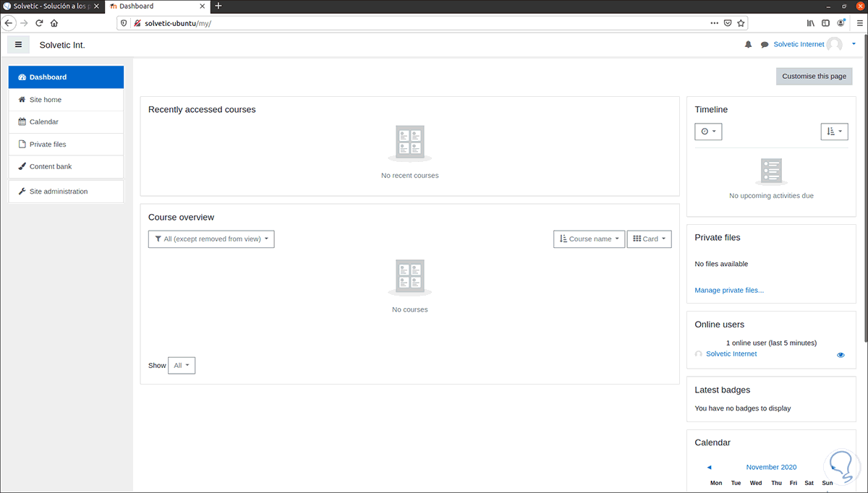Open the course filter except-removed dropdown
This screenshot has width=868, height=493.
(x=210, y=239)
